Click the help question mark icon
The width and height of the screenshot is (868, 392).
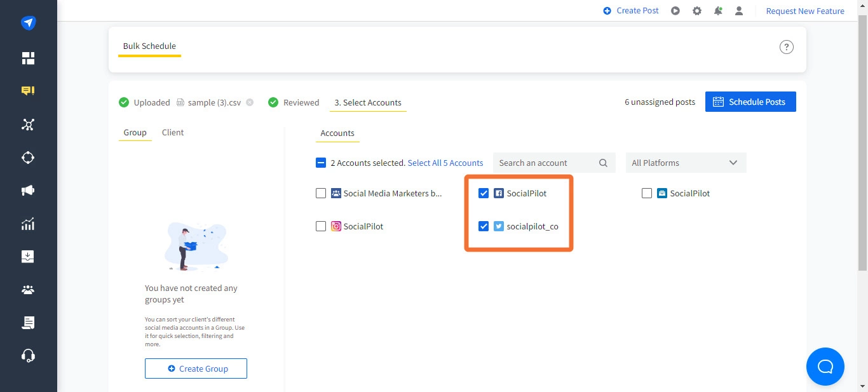tap(787, 47)
